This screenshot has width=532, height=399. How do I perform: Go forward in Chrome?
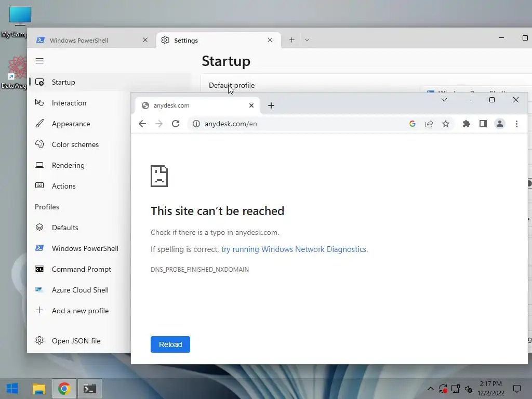tap(159, 124)
